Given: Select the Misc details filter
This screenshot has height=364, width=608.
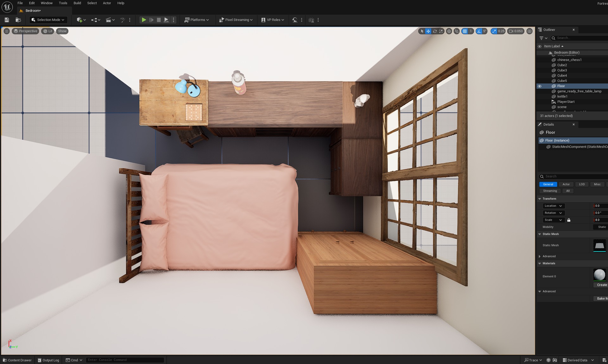Looking at the screenshot, I should click(x=597, y=184).
